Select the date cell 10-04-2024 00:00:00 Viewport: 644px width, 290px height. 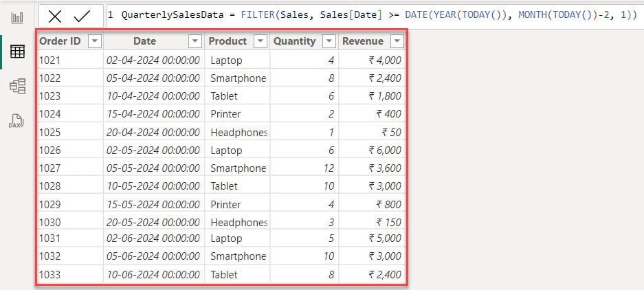[x=153, y=96]
